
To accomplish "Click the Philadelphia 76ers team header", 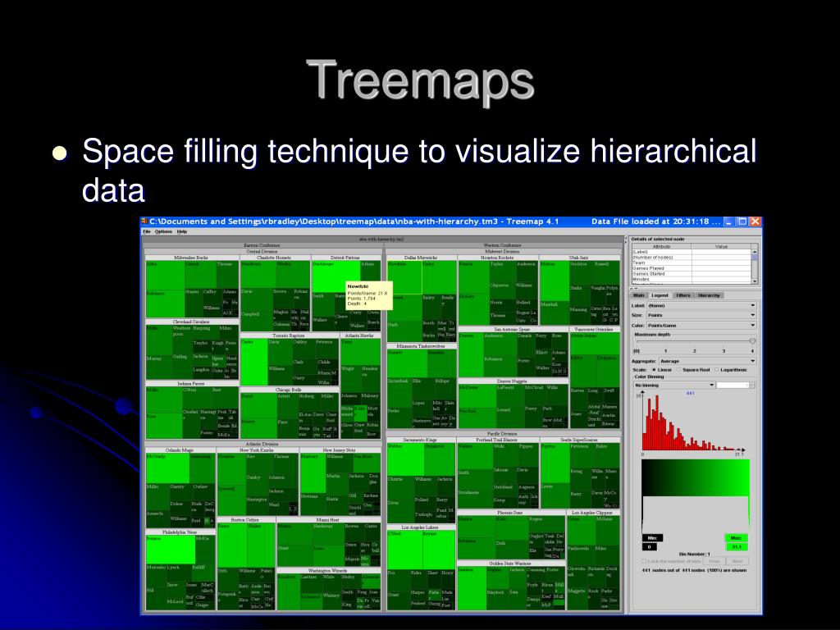I will [x=180, y=532].
